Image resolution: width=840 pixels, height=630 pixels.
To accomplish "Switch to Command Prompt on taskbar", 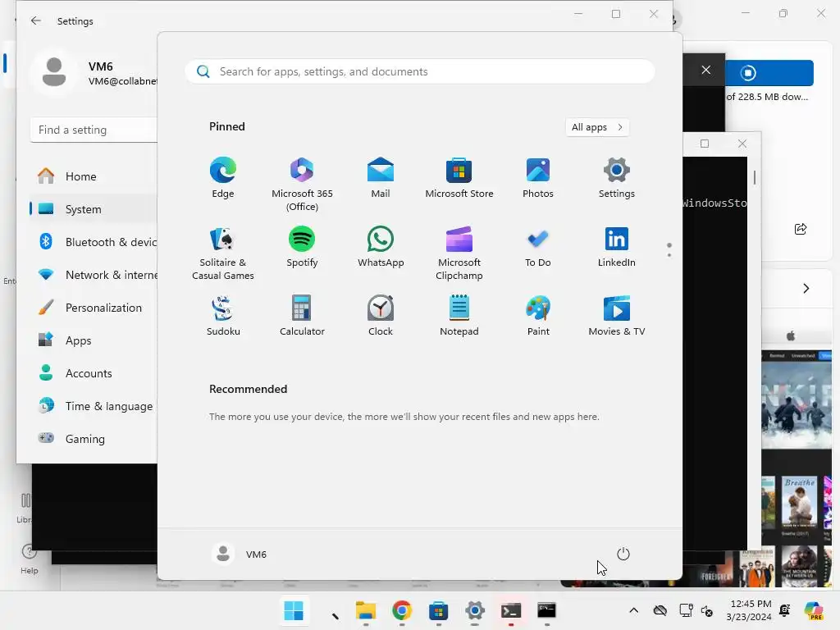I will click(547, 610).
